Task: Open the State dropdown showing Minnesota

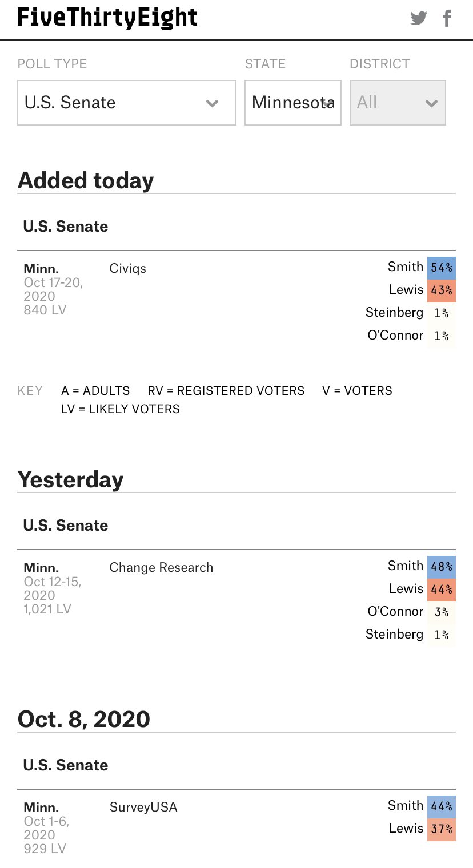Action: pos(293,103)
